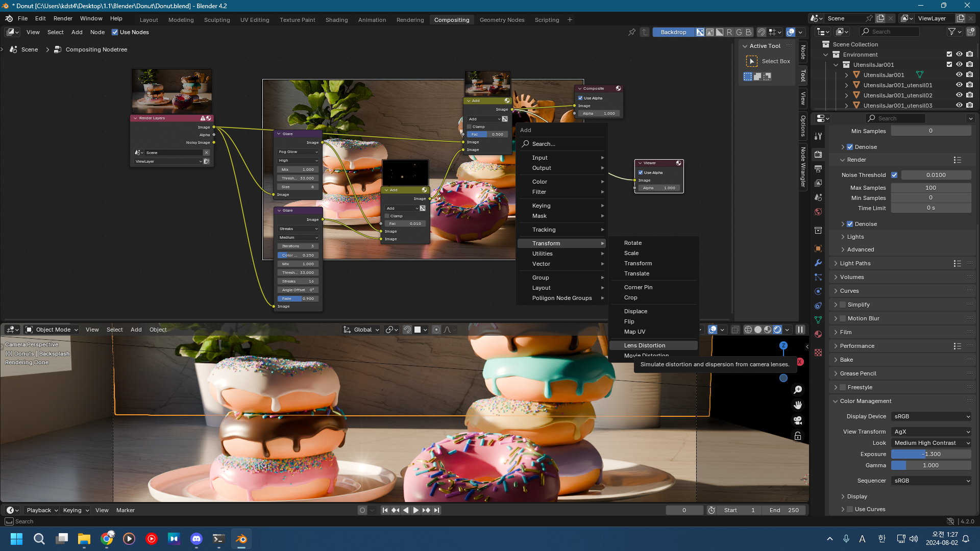Click the pan hand gizmo in viewport

pyautogui.click(x=798, y=405)
